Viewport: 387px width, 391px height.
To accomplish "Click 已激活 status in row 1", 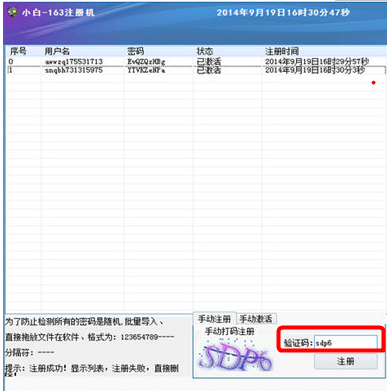I will (x=209, y=70).
